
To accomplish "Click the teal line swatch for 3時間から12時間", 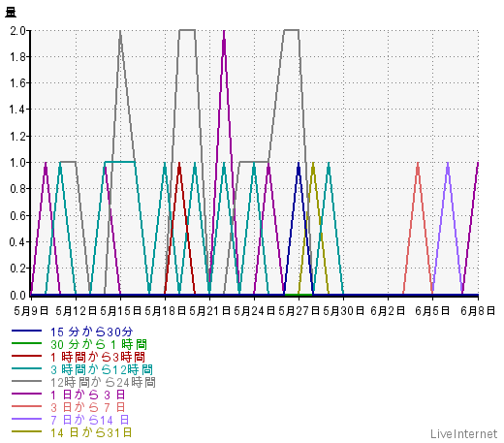I will click(26, 368).
